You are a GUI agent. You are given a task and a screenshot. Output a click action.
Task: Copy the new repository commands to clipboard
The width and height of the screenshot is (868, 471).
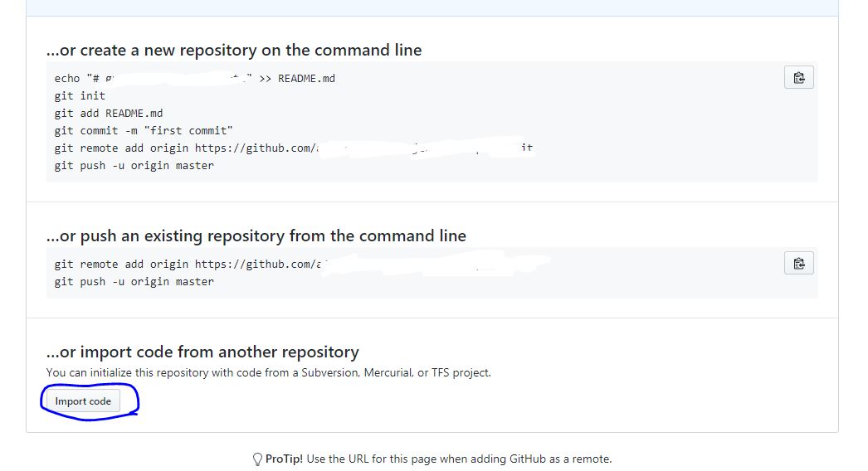point(799,77)
